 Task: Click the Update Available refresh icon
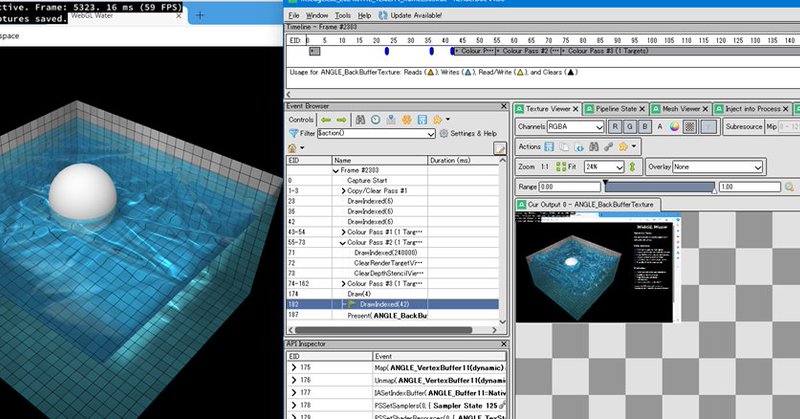pos(383,15)
